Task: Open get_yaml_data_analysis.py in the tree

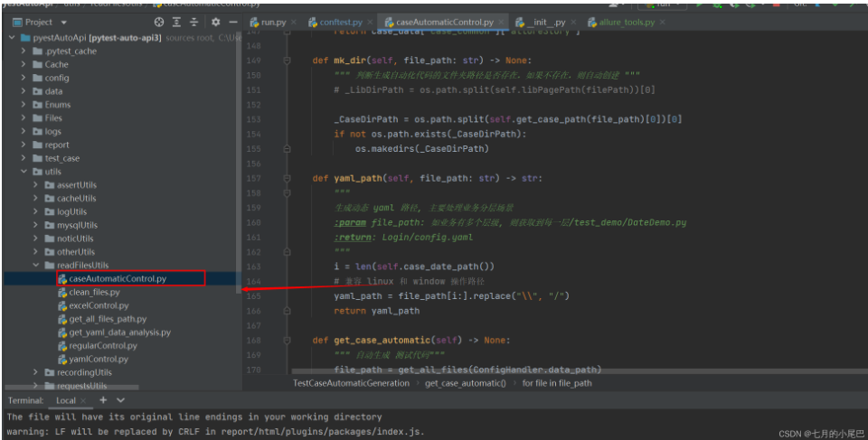Action: point(122,332)
